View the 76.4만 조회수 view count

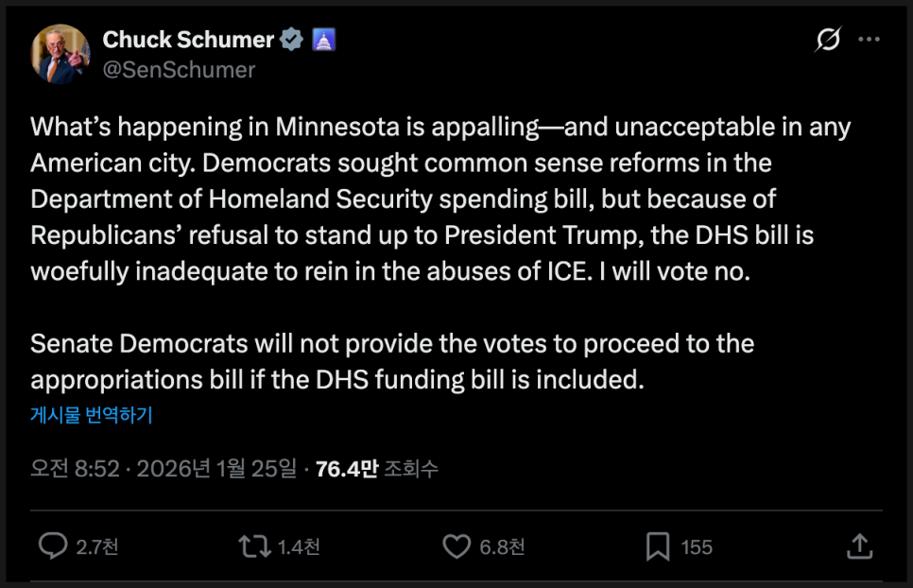[377, 468]
